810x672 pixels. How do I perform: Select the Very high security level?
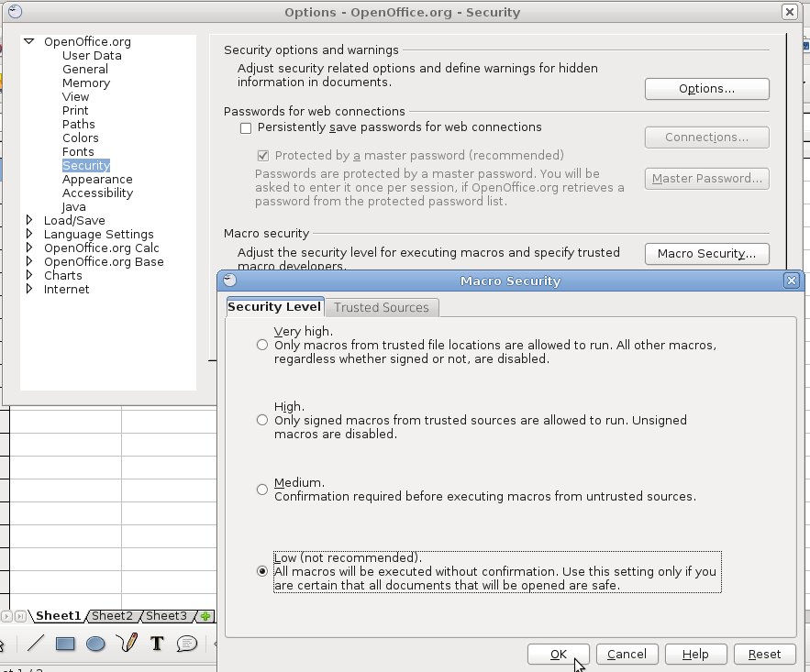point(262,345)
